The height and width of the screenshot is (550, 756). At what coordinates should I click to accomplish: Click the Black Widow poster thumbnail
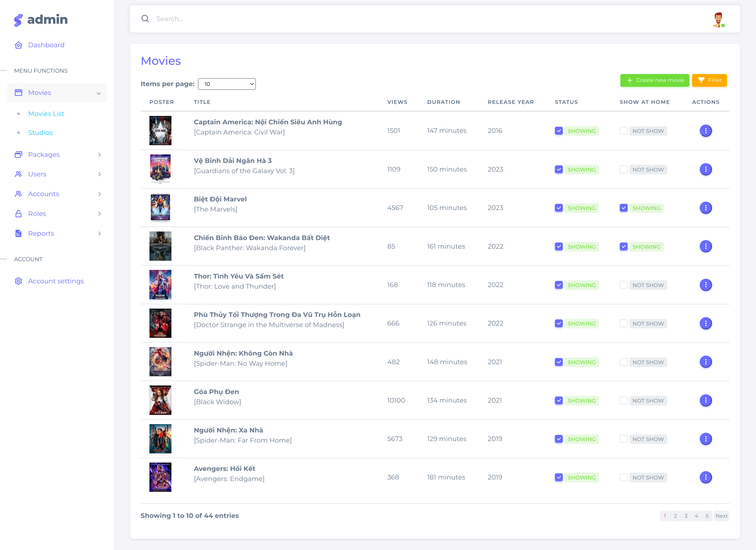tap(160, 400)
